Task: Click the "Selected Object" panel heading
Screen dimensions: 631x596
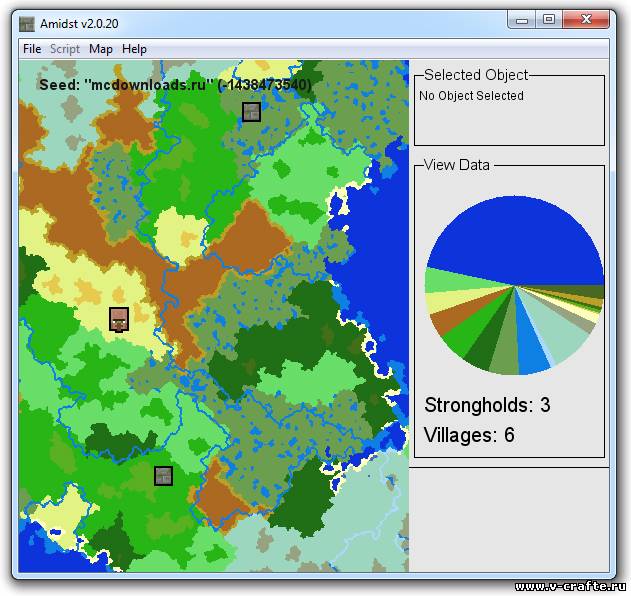Action: pos(476,75)
